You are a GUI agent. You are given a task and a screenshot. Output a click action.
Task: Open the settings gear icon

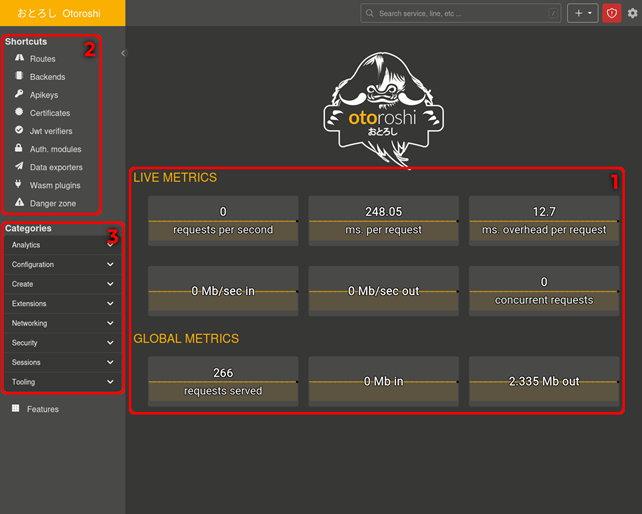(x=633, y=13)
